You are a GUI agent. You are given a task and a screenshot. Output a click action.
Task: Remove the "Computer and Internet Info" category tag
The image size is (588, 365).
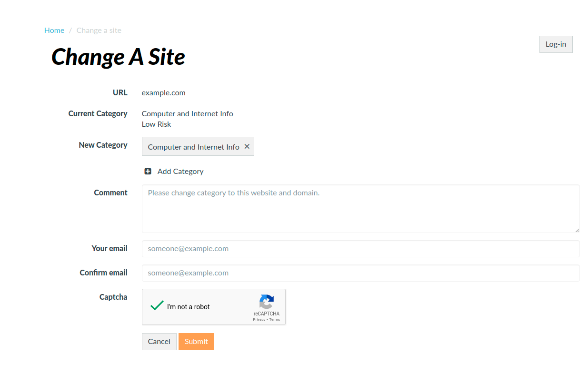tap(247, 146)
